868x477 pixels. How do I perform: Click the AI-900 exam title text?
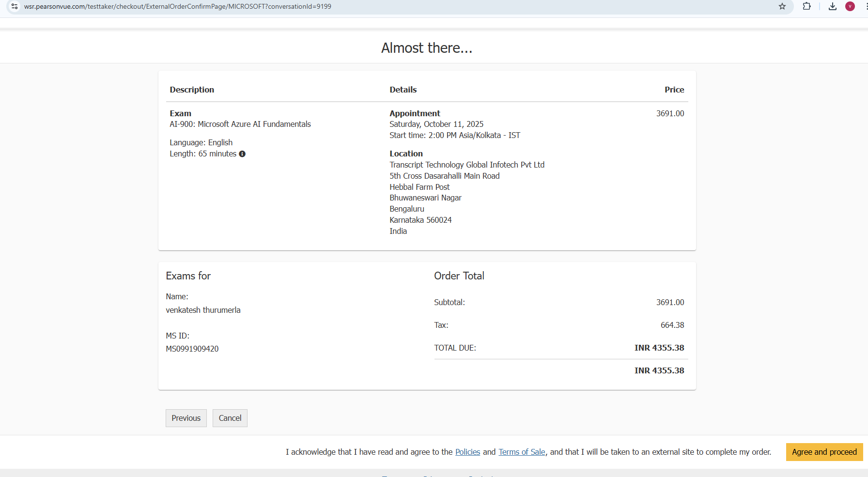pyautogui.click(x=240, y=124)
